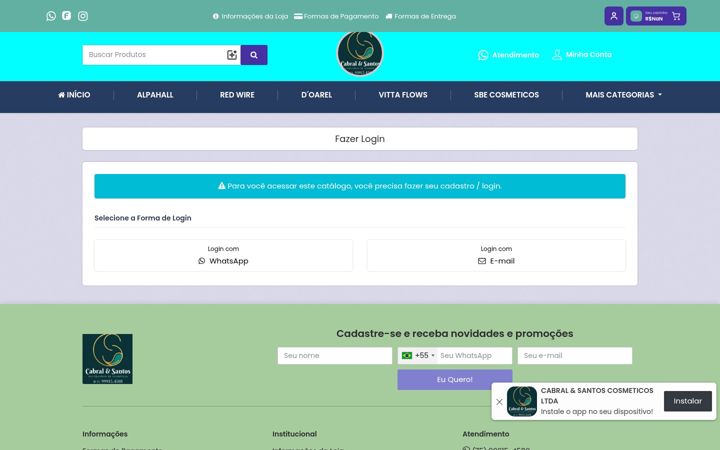
Task: Open the WhatsApp icon in top bar
Action: point(51,16)
